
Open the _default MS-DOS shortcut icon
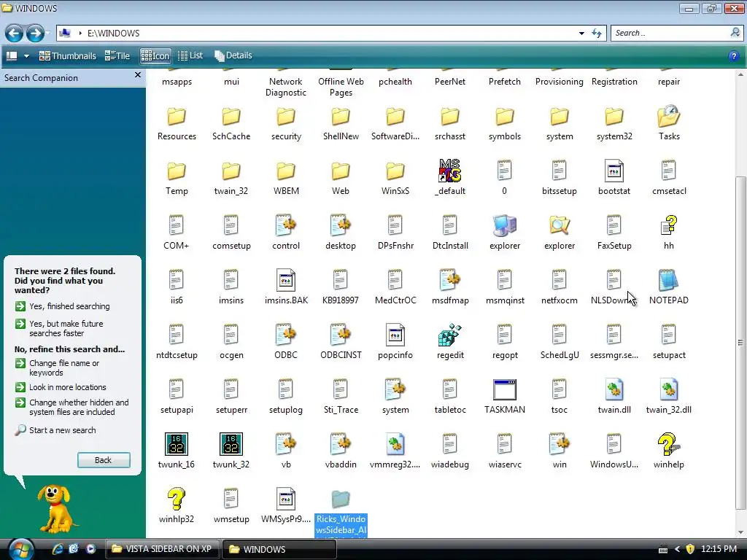pyautogui.click(x=449, y=171)
